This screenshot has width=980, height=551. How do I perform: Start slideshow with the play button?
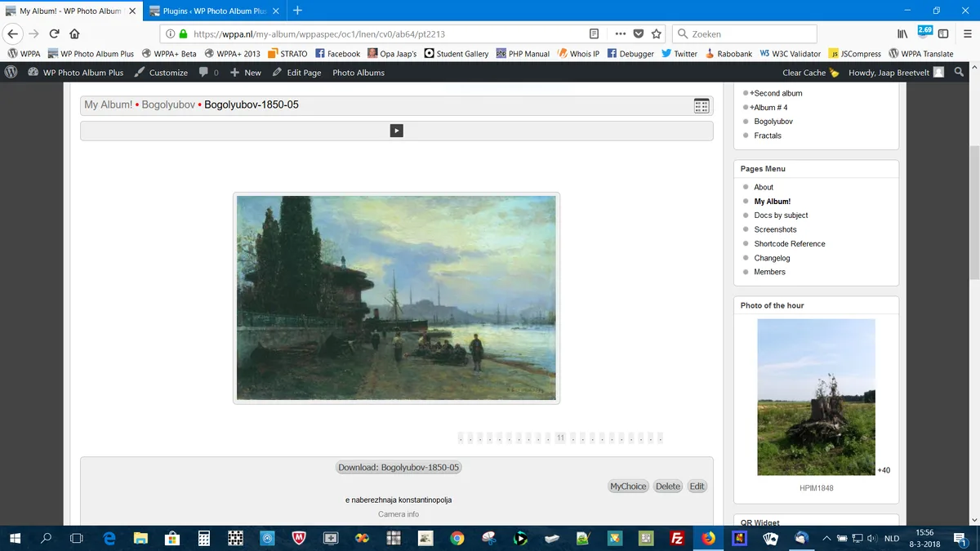point(396,131)
